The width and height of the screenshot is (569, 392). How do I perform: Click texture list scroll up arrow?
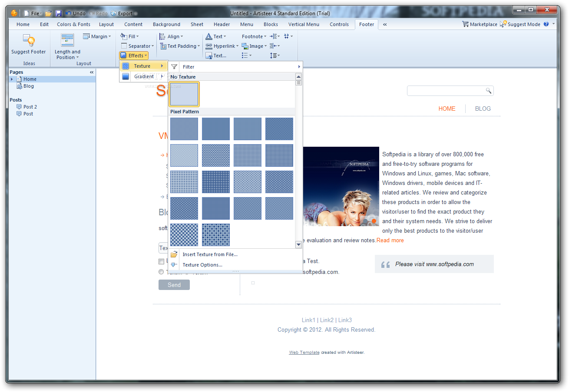[x=298, y=76]
